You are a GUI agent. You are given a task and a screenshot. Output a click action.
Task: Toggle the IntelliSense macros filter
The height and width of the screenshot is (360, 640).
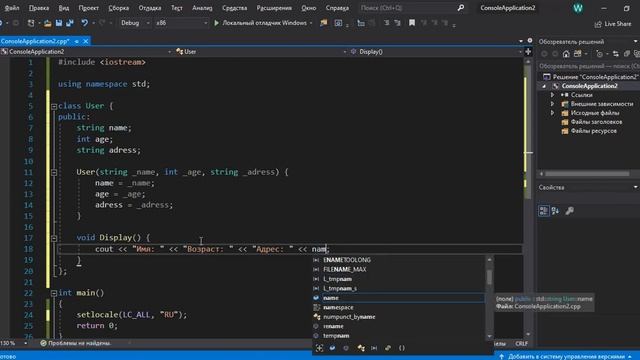tap(374, 348)
